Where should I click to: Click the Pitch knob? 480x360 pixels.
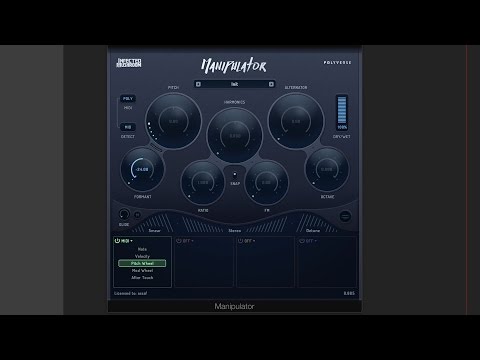(173, 121)
